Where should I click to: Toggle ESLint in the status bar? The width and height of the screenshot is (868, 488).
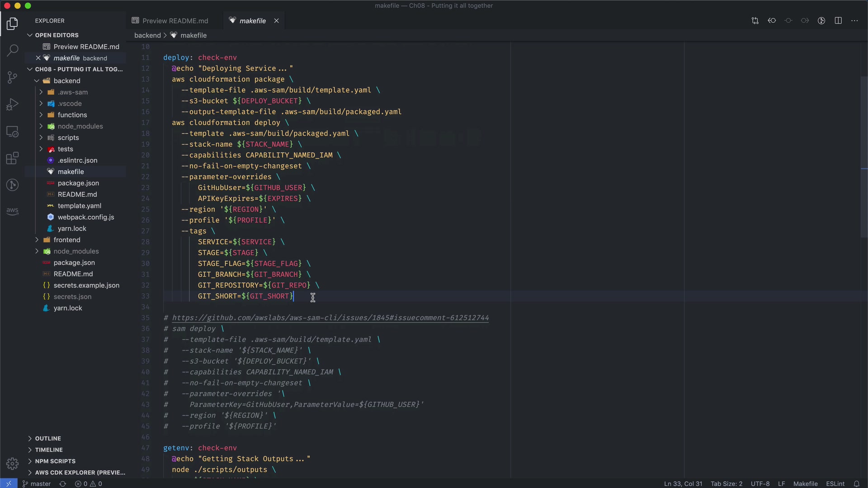[835, 483]
